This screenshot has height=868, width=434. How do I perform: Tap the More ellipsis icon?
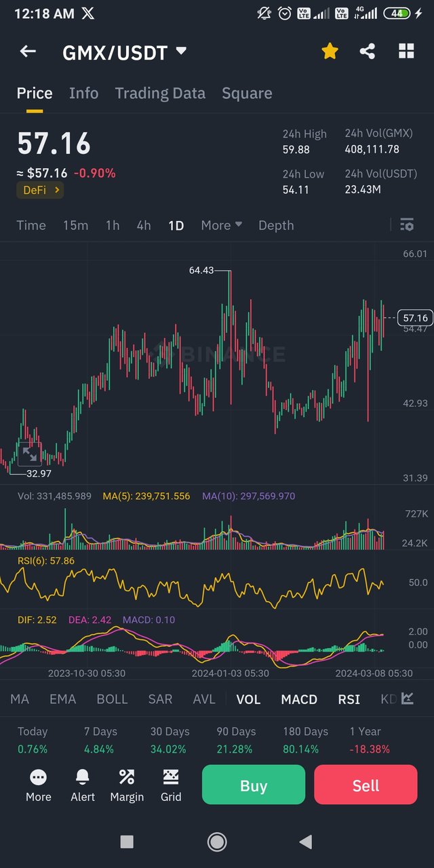39,777
